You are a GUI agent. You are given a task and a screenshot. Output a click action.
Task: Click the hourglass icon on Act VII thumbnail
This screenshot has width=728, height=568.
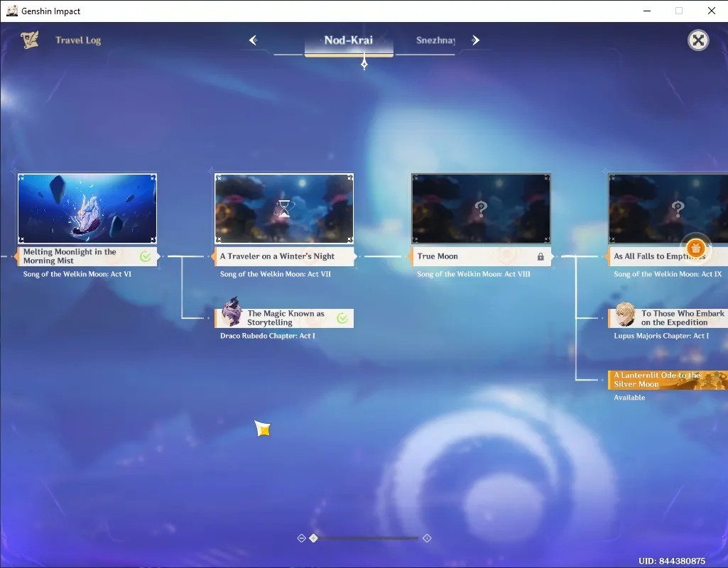[284, 208]
